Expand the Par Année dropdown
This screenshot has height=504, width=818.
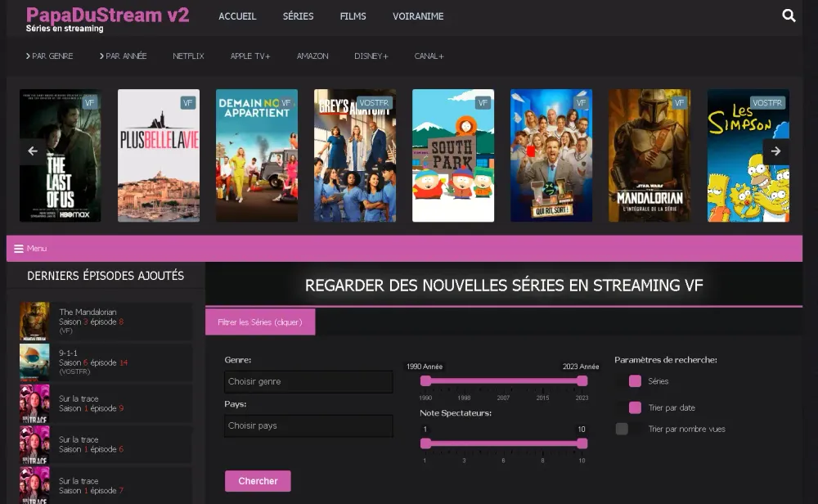pyautogui.click(x=124, y=56)
